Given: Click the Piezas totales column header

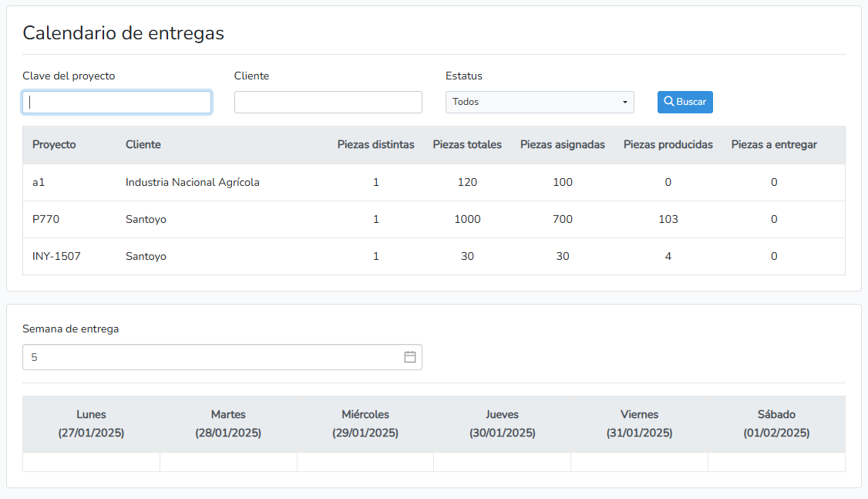Looking at the screenshot, I should click(467, 145).
